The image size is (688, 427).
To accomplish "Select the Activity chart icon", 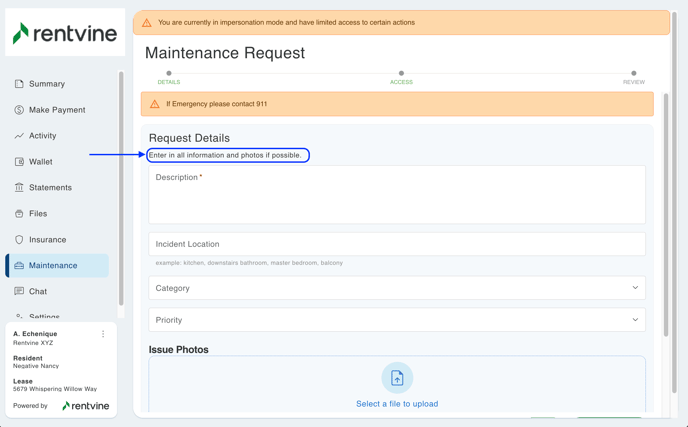I will tap(19, 136).
